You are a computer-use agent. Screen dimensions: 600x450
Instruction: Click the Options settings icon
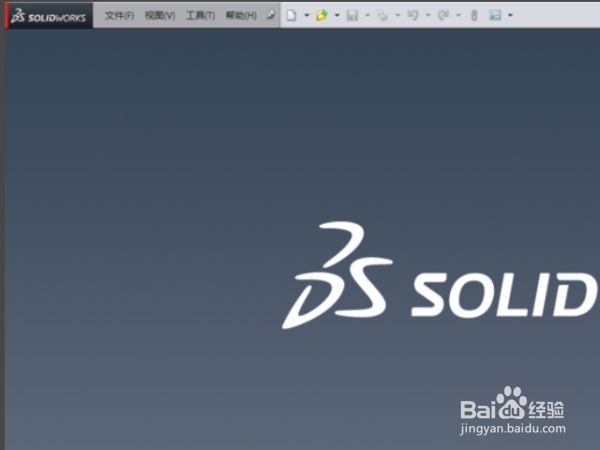[495, 15]
